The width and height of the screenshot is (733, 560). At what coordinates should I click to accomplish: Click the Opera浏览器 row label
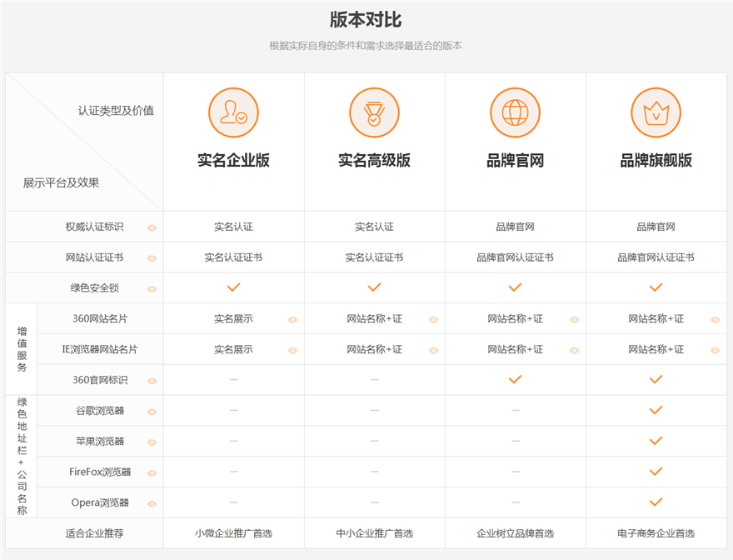[100, 502]
